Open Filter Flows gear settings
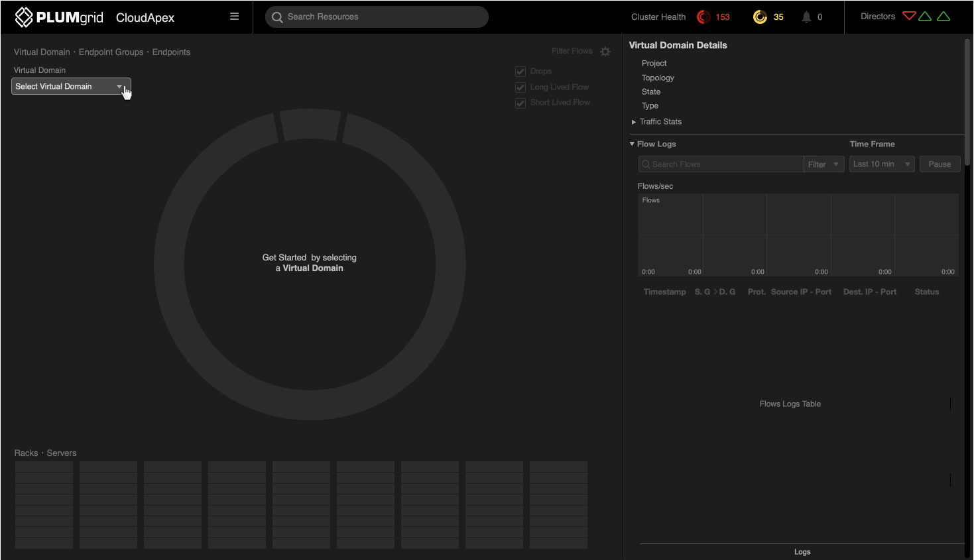Screen dimensions: 974x560 coord(605,52)
